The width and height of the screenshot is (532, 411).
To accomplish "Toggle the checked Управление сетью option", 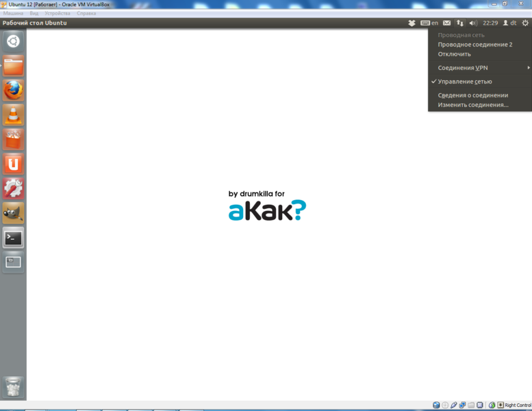I will 464,82.
